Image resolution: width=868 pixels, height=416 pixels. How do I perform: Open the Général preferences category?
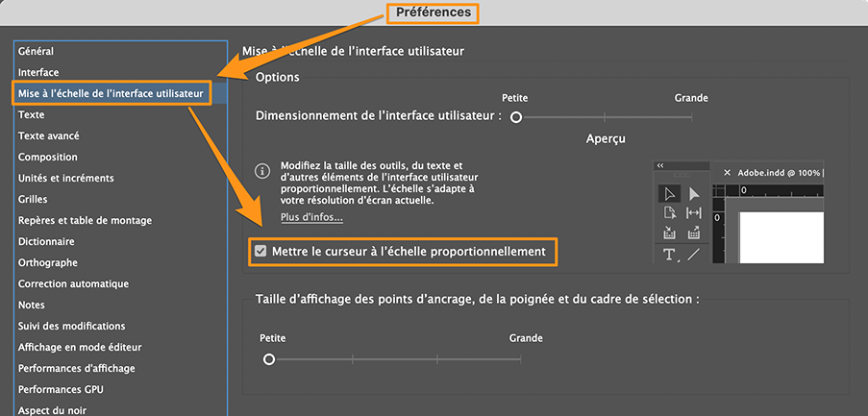click(x=37, y=51)
